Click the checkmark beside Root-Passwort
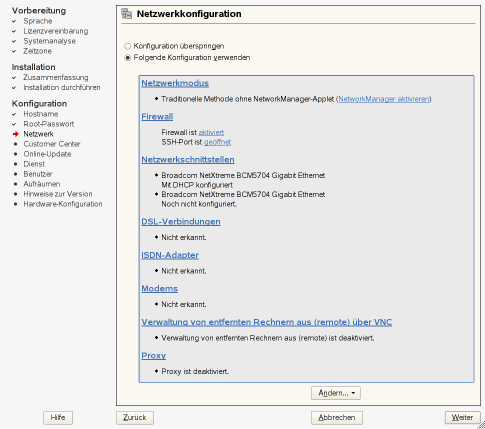Screen dimensions: 485x429 [14, 124]
